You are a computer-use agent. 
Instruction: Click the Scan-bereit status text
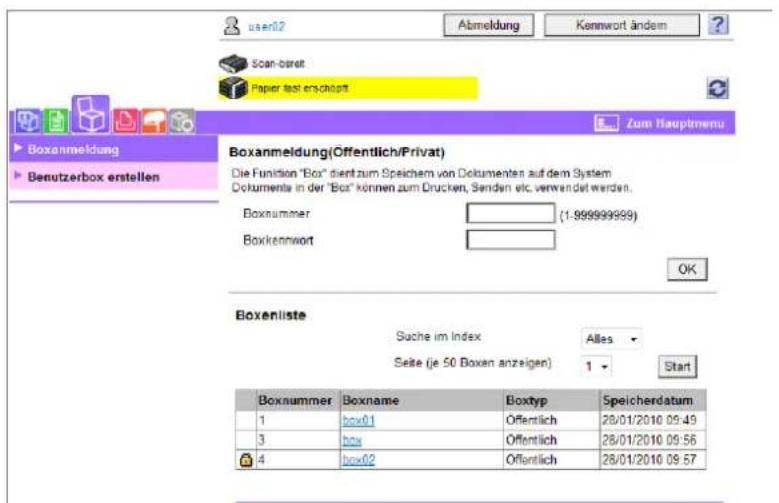coord(278,64)
